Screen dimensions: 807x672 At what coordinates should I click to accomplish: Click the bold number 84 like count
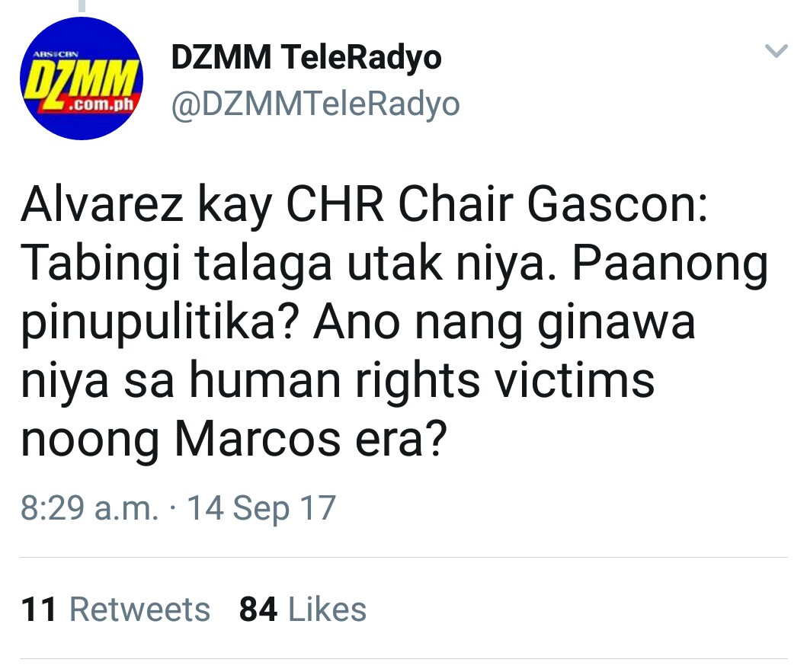[258, 610]
